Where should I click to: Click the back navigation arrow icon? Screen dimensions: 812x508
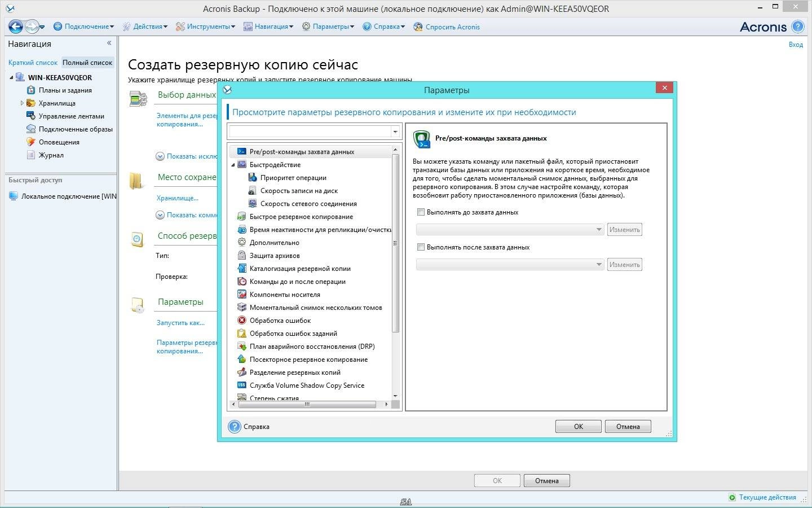click(15, 27)
